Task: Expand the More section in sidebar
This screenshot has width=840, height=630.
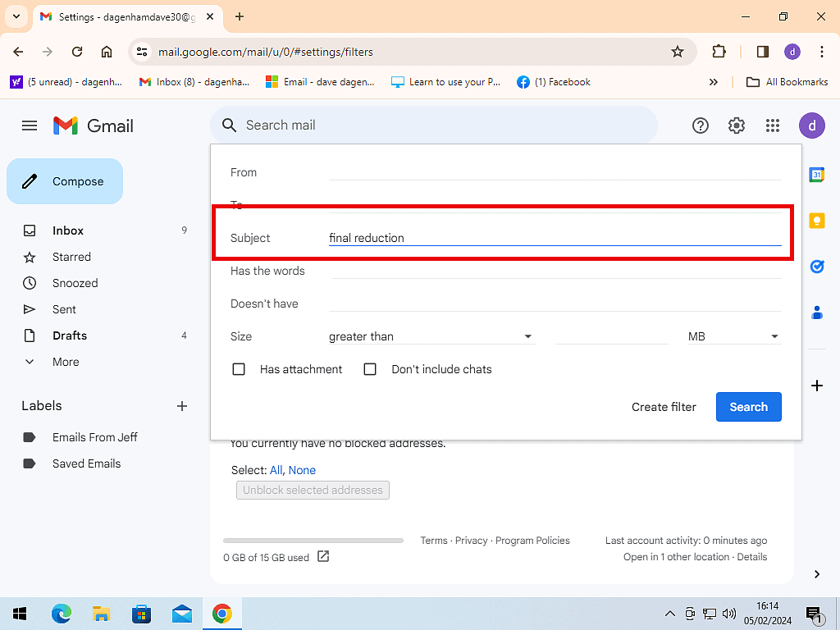Action: [66, 362]
